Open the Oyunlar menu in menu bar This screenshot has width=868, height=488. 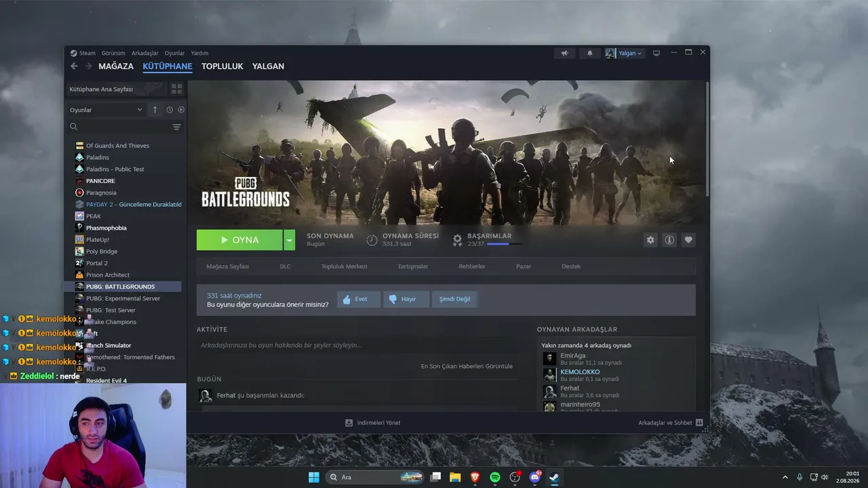174,53
